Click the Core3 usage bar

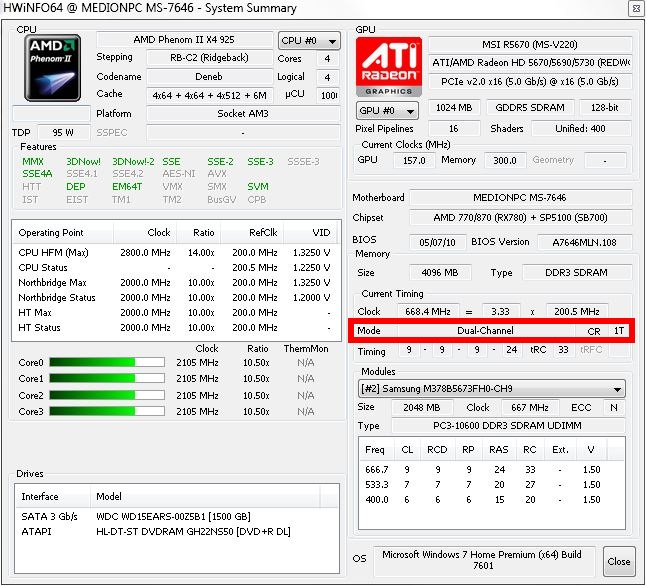tap(107, 411)
